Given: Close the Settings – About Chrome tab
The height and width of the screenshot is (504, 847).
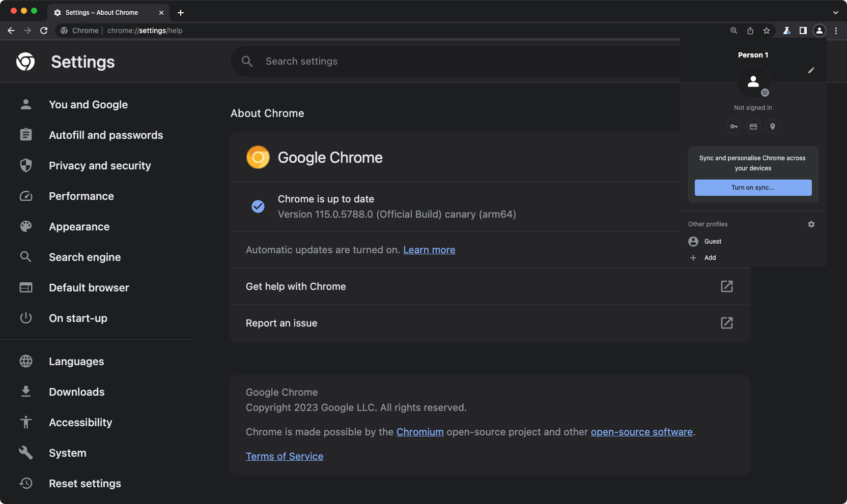Looking at the screenshot, I should coord(161,13).
